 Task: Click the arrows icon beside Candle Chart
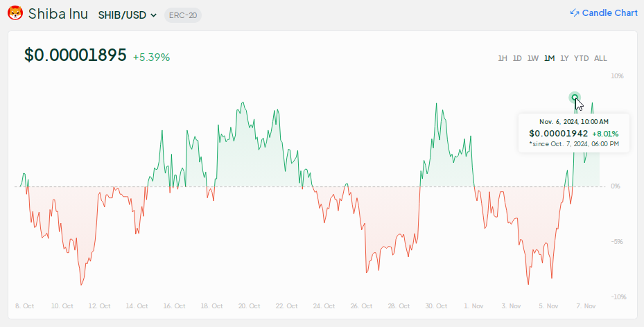pos(574,13)
